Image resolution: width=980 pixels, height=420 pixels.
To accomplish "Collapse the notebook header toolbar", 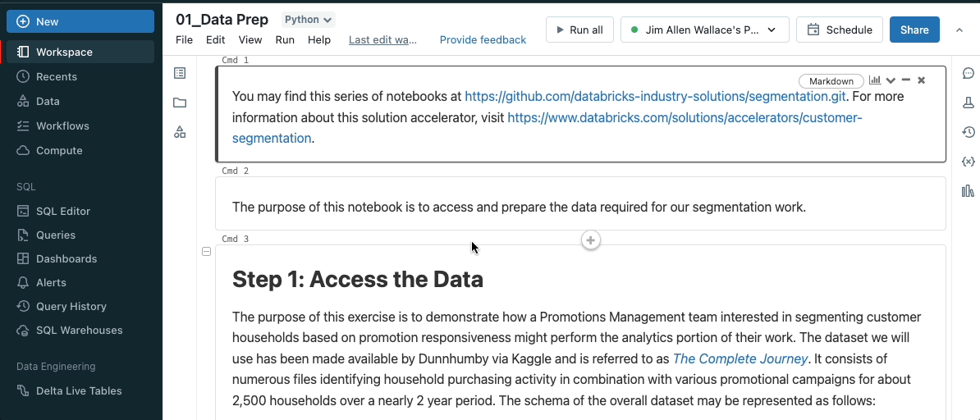I will 959,30.
